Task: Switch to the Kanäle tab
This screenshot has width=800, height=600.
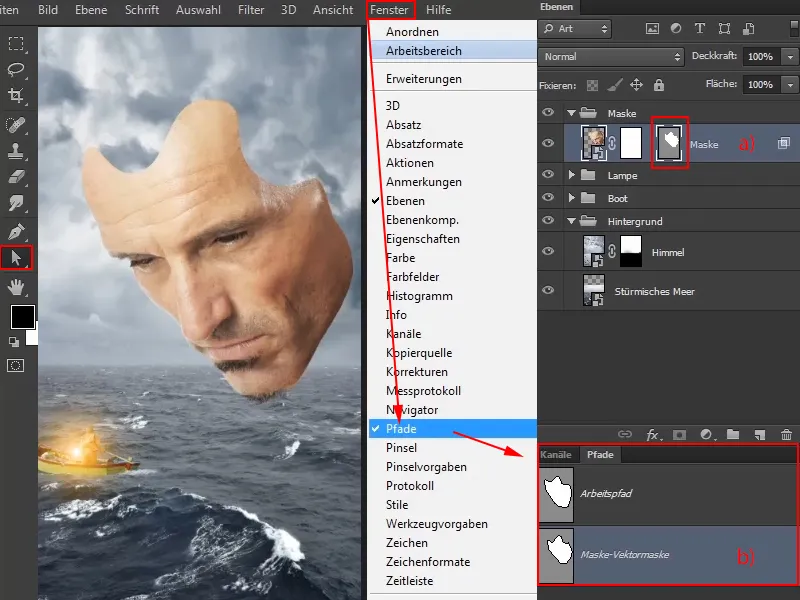Action: pos(556,455)
